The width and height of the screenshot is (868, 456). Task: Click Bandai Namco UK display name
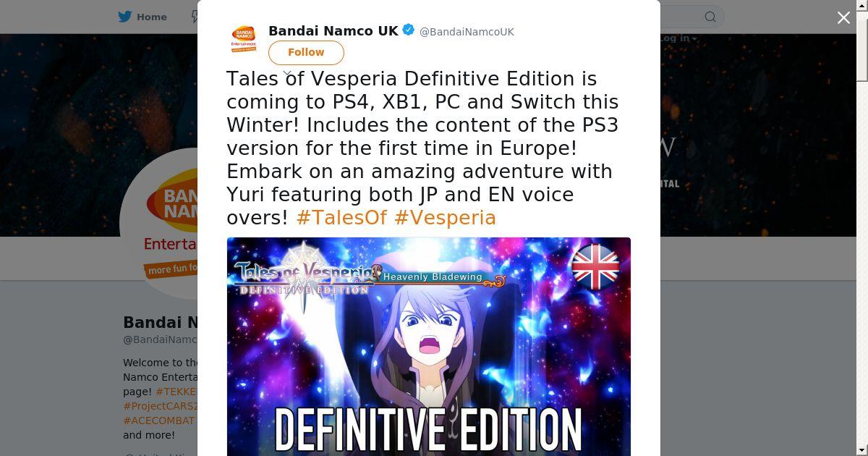(x=333, y=31)
